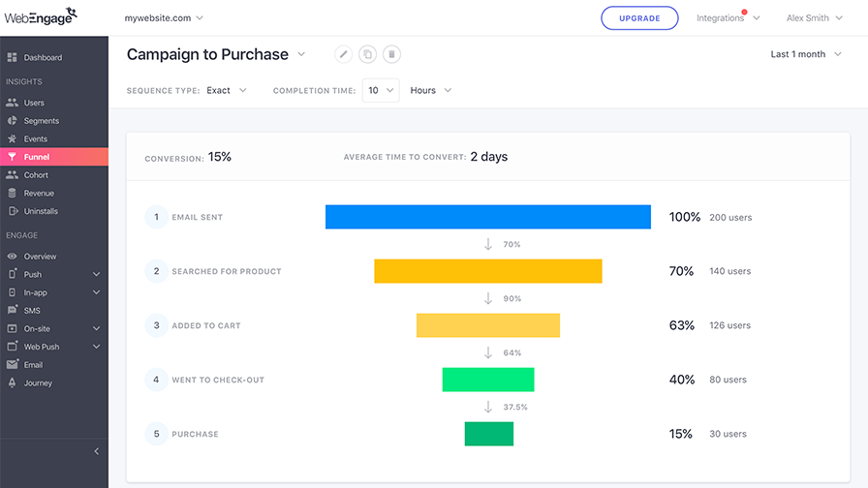Viewport: 868px width, 488px height.
Task: Open the Sequence Type Exact dropdown
Action: pyautogui.click(x=227, y=90)
